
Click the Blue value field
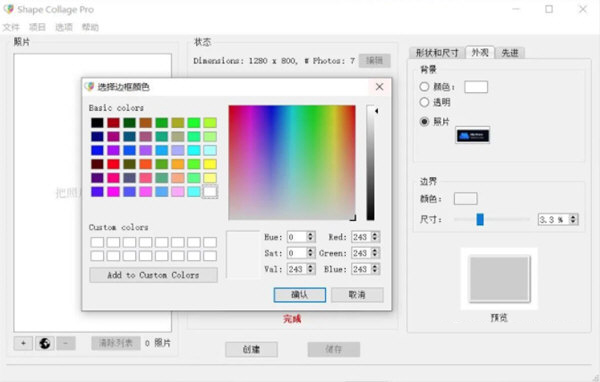click(361, 269)
